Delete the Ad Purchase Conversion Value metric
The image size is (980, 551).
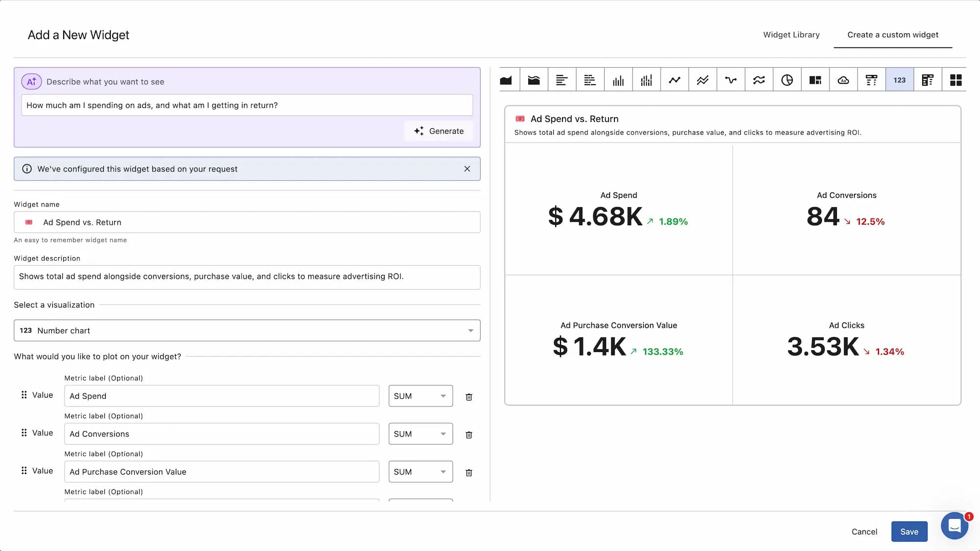(468, 472)
